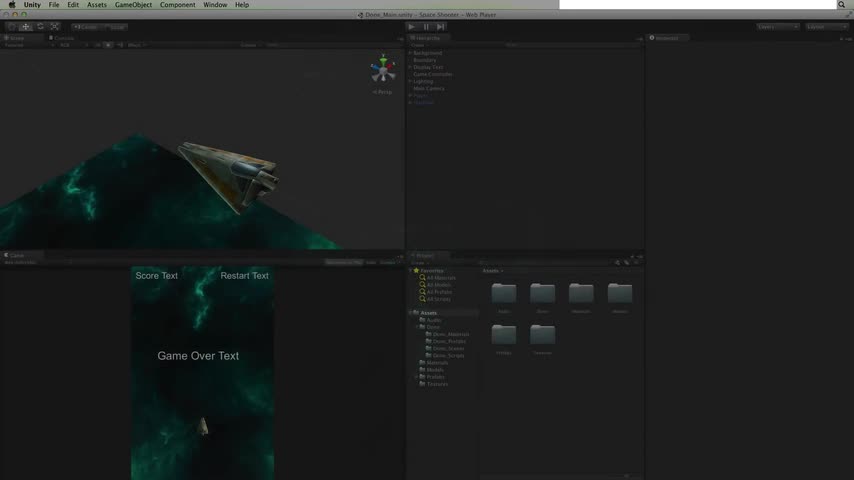This screenshot has width=854, height=480.
Task: Open the Layers dropdown
Action: point(777,27)
